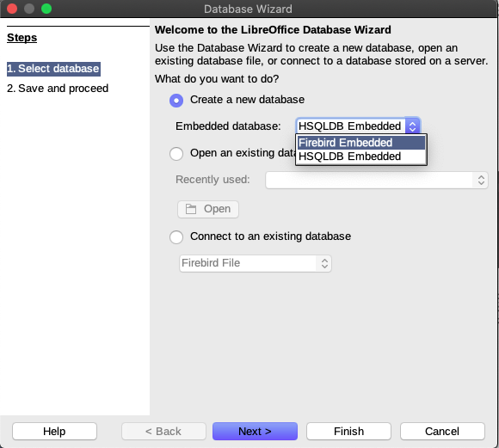
Task: Collapse the Embedded database combo box arrow
Action: [x=412, y=126]
